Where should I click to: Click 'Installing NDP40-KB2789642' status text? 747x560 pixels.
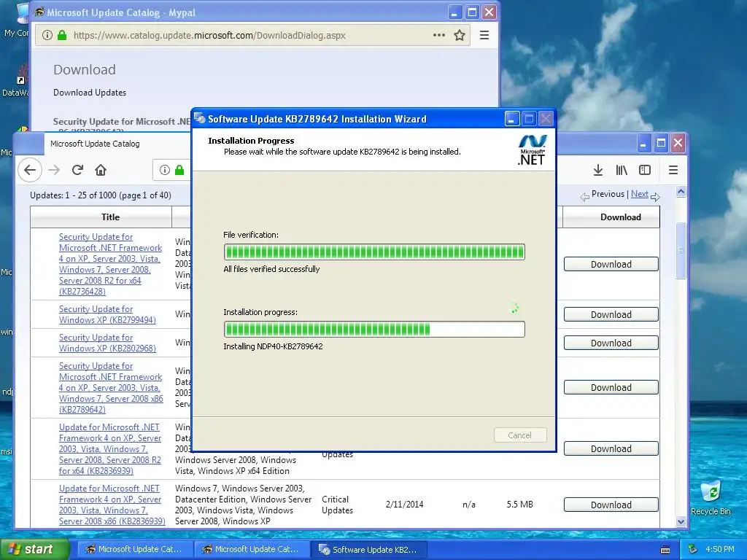pyautogui.click(x=273, y=346)
